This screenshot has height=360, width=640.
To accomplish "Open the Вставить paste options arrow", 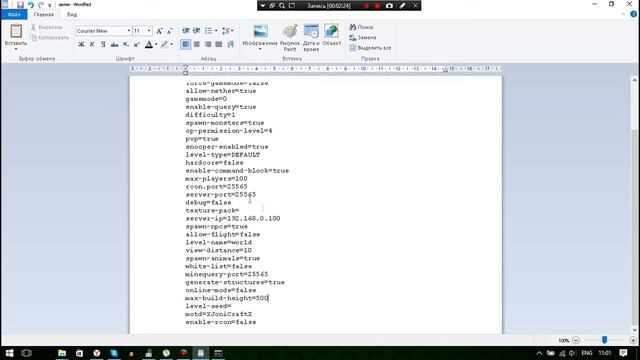I will [x=16, y=49].
